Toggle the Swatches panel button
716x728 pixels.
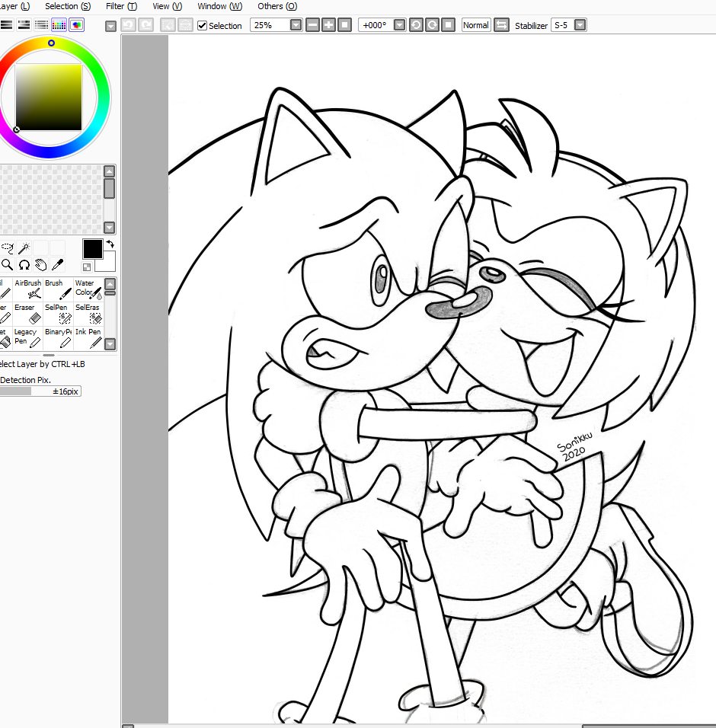[x=59, y=25]
